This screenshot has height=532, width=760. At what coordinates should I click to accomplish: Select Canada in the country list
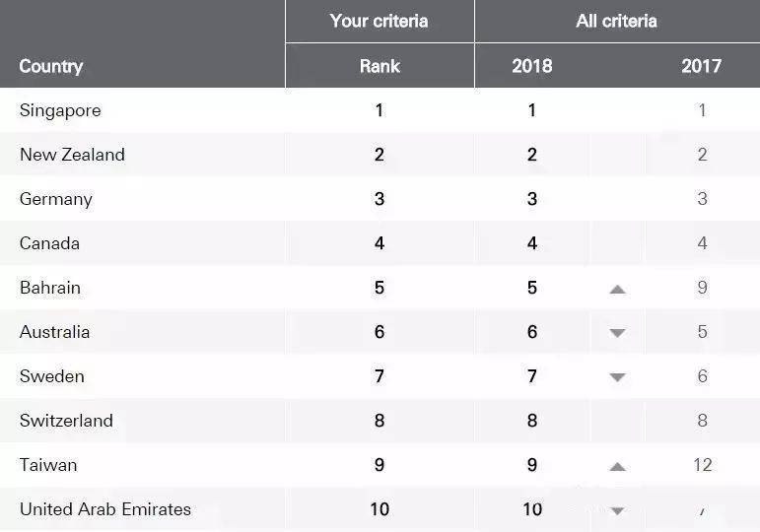[x=49, y=243]
